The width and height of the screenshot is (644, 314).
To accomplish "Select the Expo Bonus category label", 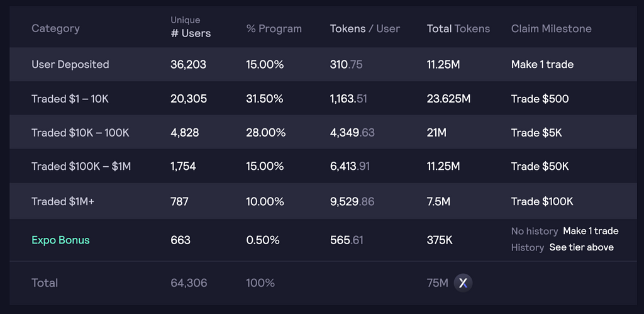I will 60,240.
